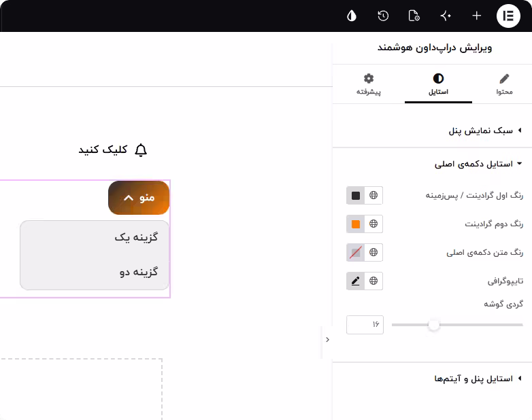The width and height of the screenshot is (532, 420).
Task: Click the bell icon beside کلیک کنید
Action: (x=141, y=150)
